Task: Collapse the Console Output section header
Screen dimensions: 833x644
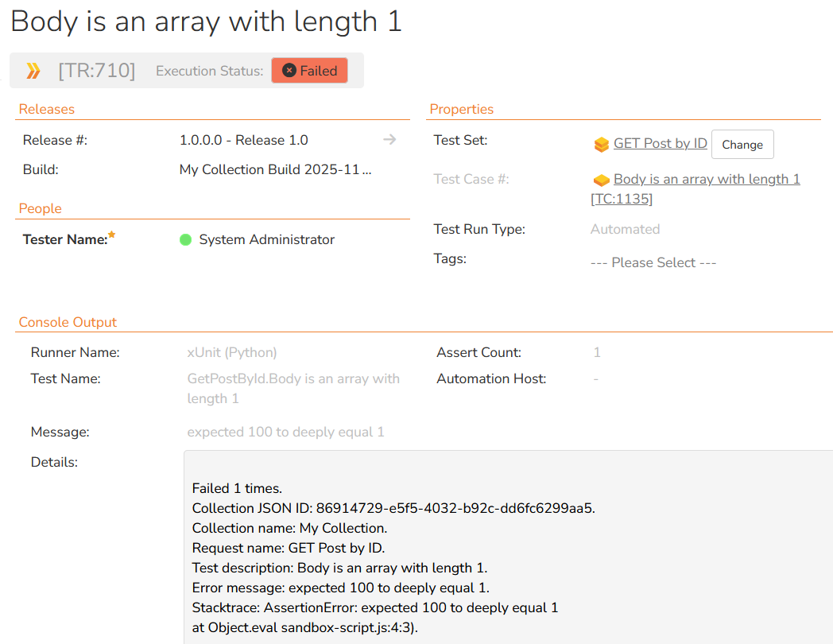Action: click(68, 322)
